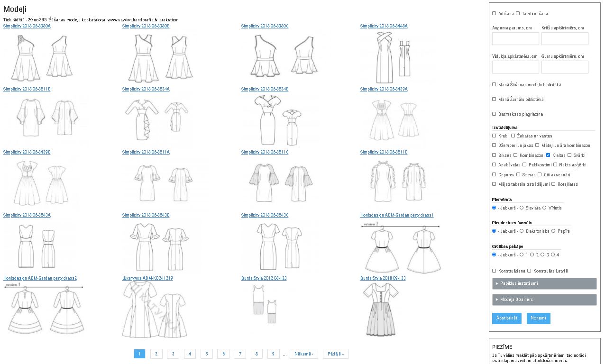Screen dimensions: 605x364
Task: Go to page 5 of results
Action: click(x=206, y=354)
